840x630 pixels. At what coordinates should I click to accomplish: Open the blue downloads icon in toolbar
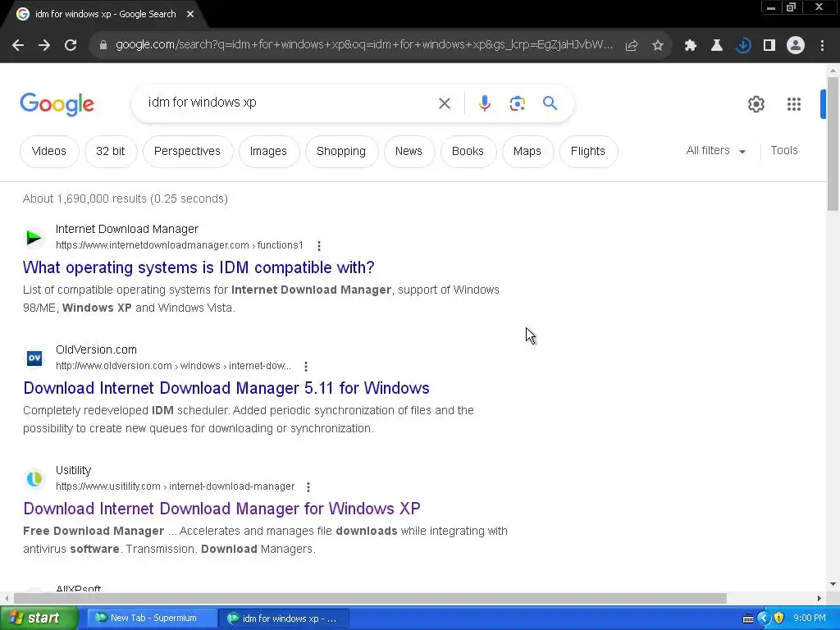click(743, 46)
